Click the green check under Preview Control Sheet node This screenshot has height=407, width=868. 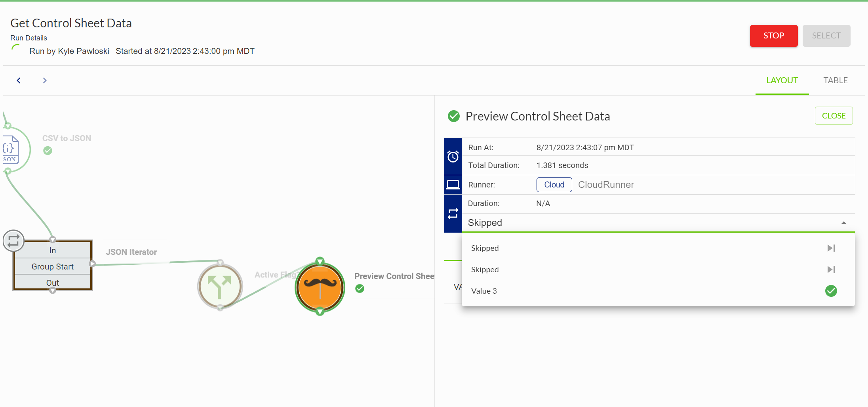[x=360, y=289]
